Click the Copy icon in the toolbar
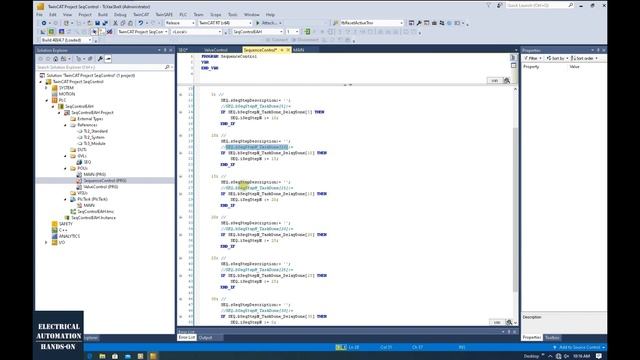The image size is (640, 360). point(122,23)
